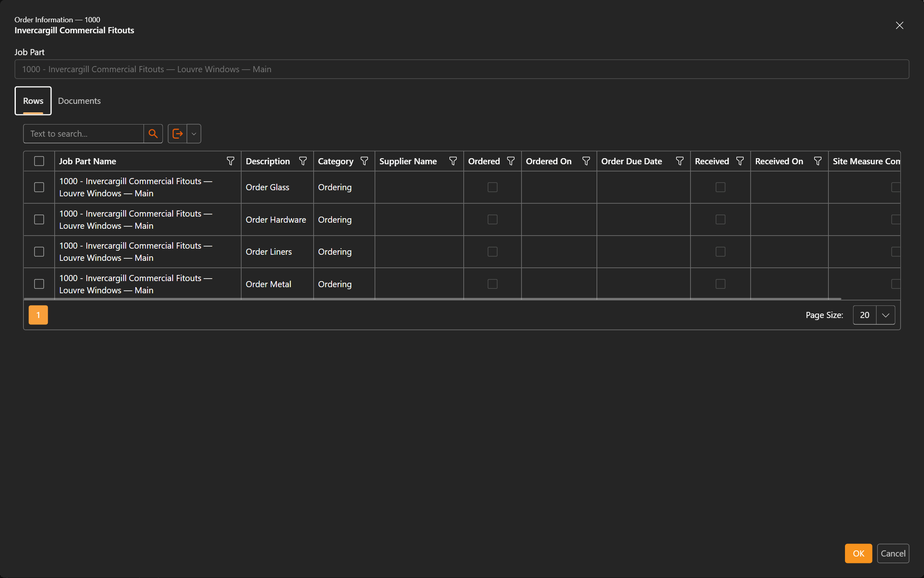
Task: Select the Order Metal row checkbox
Action: coord(39,284)
